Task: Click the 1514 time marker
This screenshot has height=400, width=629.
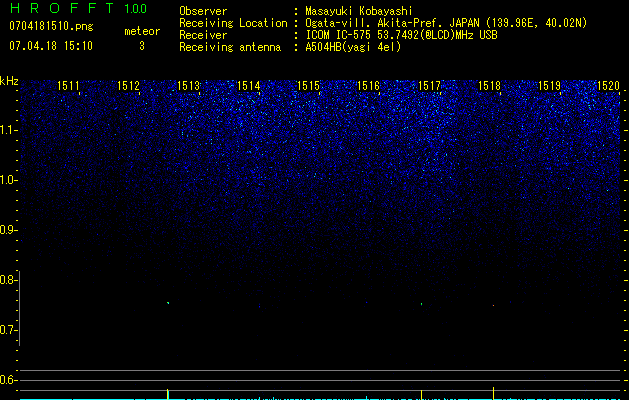Action: [x=249, y=85]
